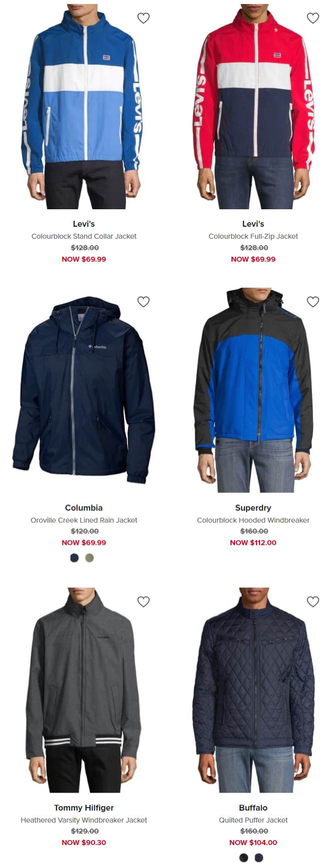Screen dimensions: 333x868
Task: Open Colourblock Stand Collar Jacket link
Action: pyautogui.click(x=83, y=236)
